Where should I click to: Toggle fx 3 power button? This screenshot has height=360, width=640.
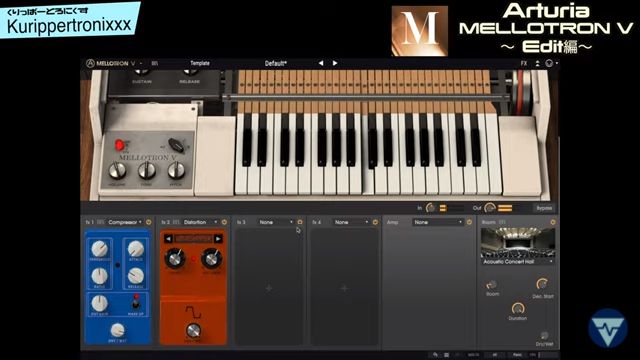point(300,222)
